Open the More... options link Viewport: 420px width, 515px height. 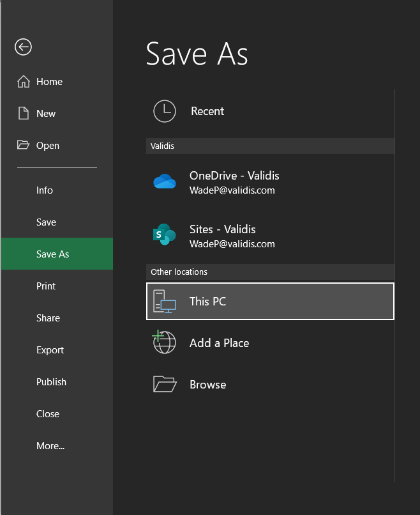click(x=50, y=445)
